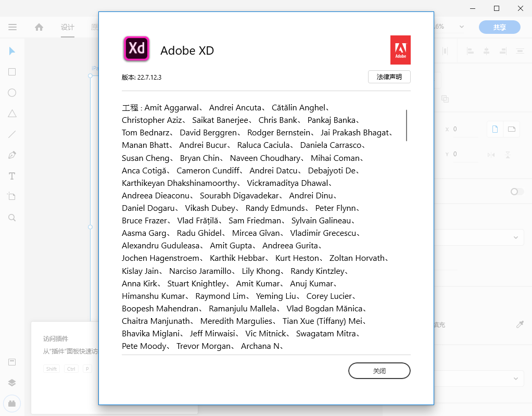The image size is (532, 416).
Task: Minimize the application window
Action: pyautogui.click(x=473, y=8)
